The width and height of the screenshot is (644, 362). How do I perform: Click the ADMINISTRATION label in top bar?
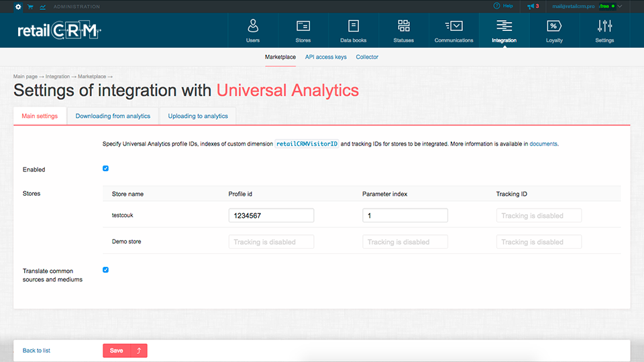[76, 7]
